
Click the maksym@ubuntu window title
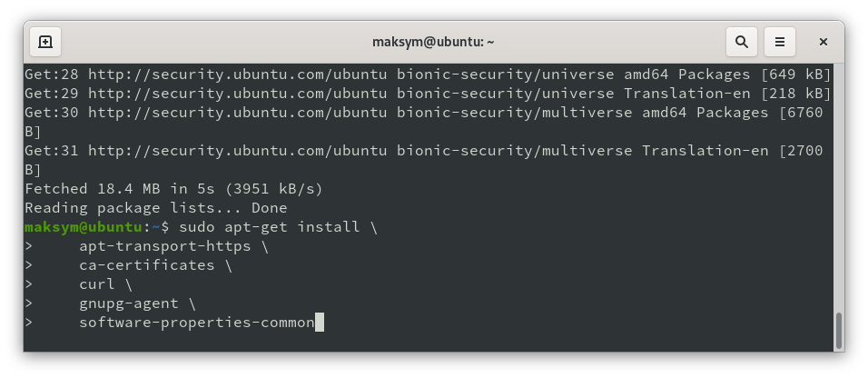coord(433,42)
